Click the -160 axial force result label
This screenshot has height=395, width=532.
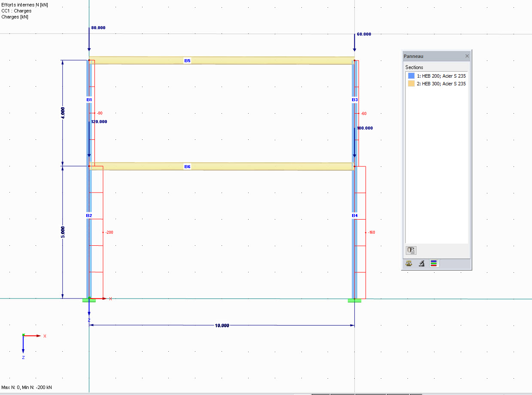tap(371, 232)
